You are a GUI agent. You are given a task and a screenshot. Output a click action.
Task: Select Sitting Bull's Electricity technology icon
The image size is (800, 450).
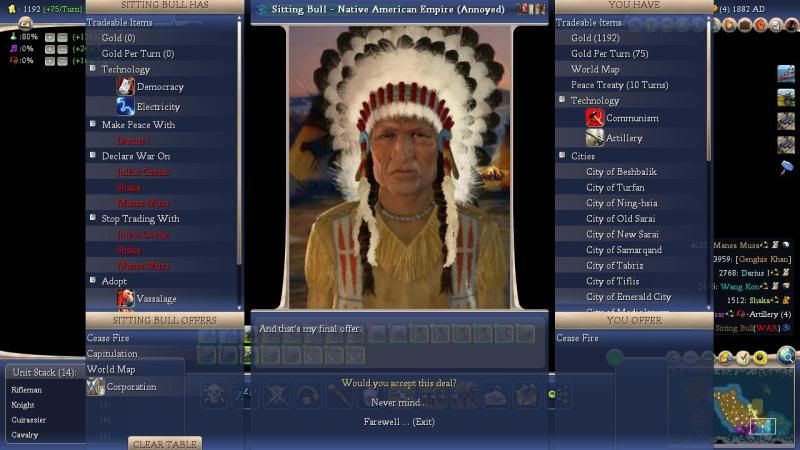(x=125, y=107)
